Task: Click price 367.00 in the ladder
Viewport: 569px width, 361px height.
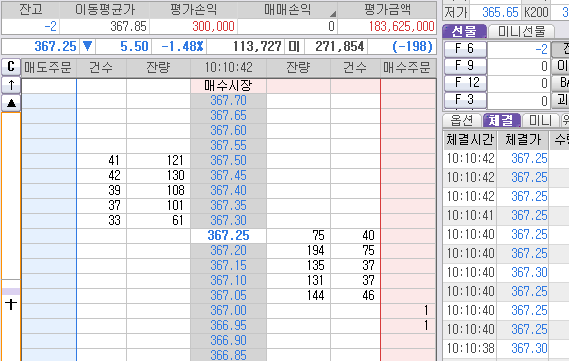Action: pos(228,311)
